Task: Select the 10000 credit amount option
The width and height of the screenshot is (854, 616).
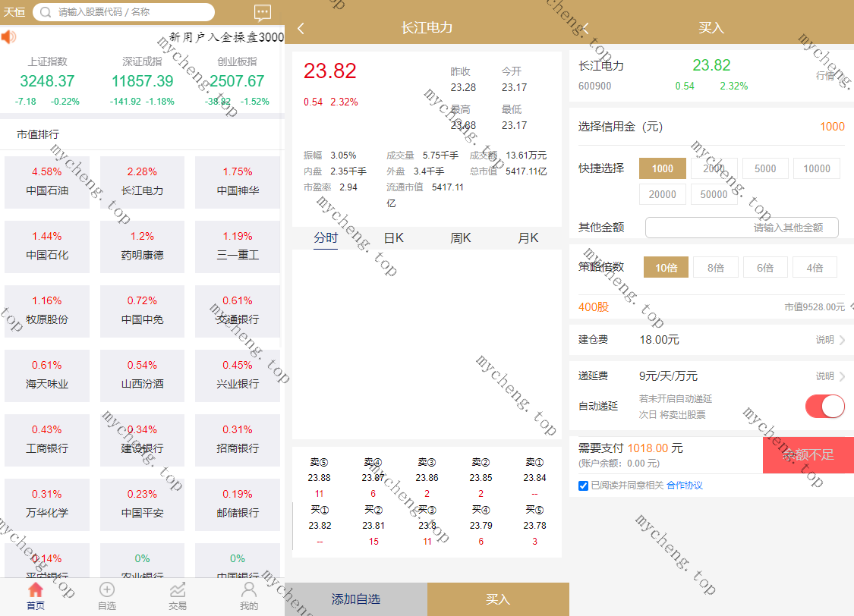Action: (817, 168)
